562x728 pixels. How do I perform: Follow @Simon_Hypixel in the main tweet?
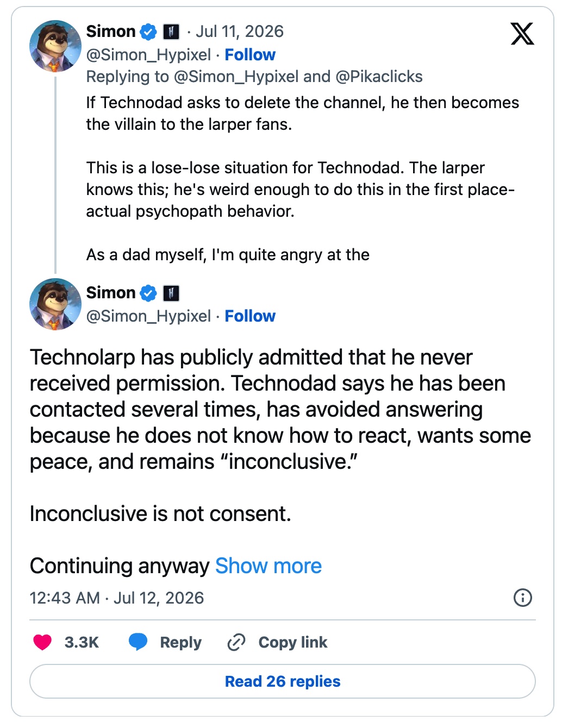250,316
